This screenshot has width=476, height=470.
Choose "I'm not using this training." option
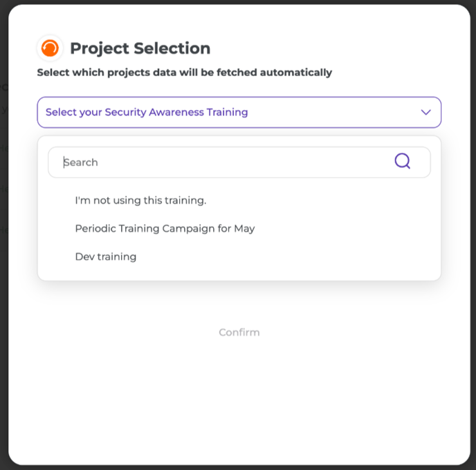point(140,200)
